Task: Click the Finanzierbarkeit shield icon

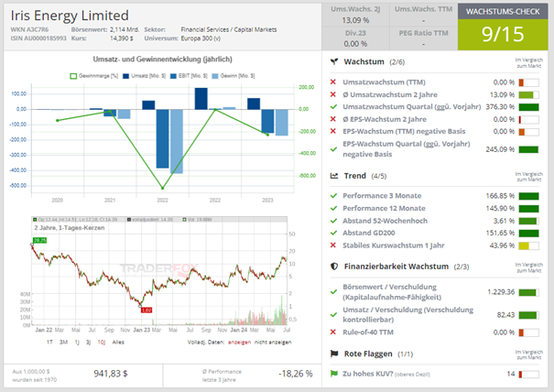Action: pos(334,267)
